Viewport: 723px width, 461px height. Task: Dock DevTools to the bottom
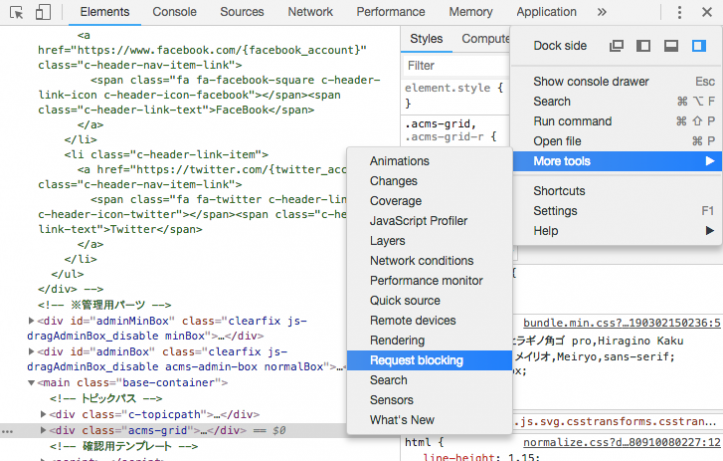click(x=671, y=46)
